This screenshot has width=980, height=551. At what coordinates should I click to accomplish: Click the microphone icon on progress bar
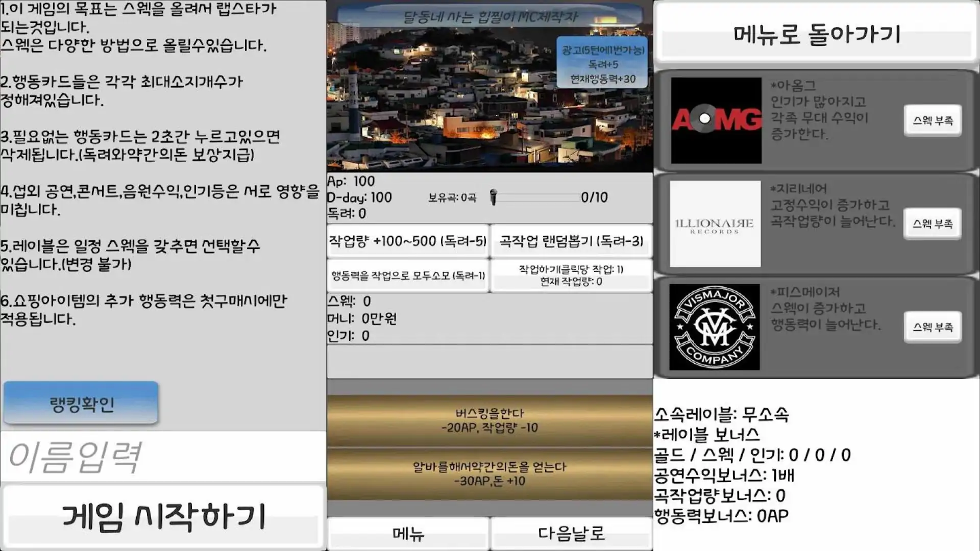tap(493, 197)
